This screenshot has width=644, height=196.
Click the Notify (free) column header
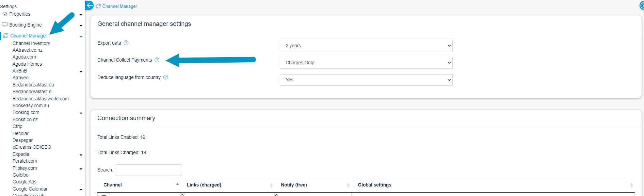pyautogui.click(x=294, y=185)
